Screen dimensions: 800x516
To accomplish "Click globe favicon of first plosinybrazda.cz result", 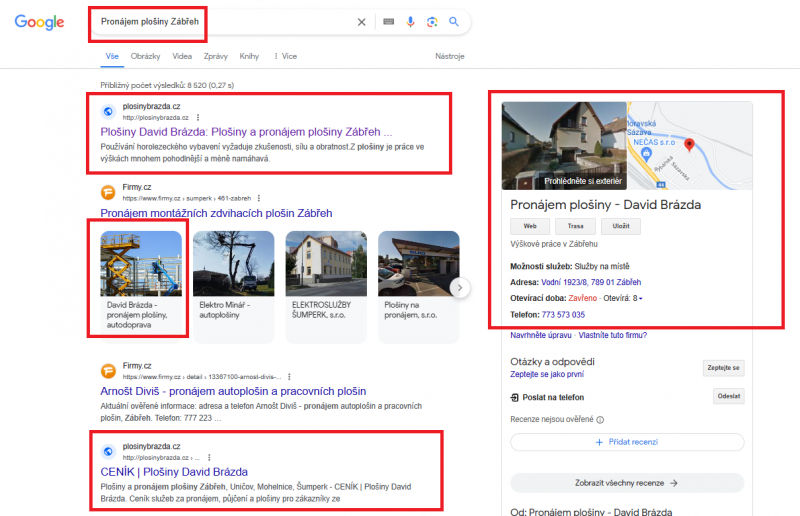I will (108, 111).
